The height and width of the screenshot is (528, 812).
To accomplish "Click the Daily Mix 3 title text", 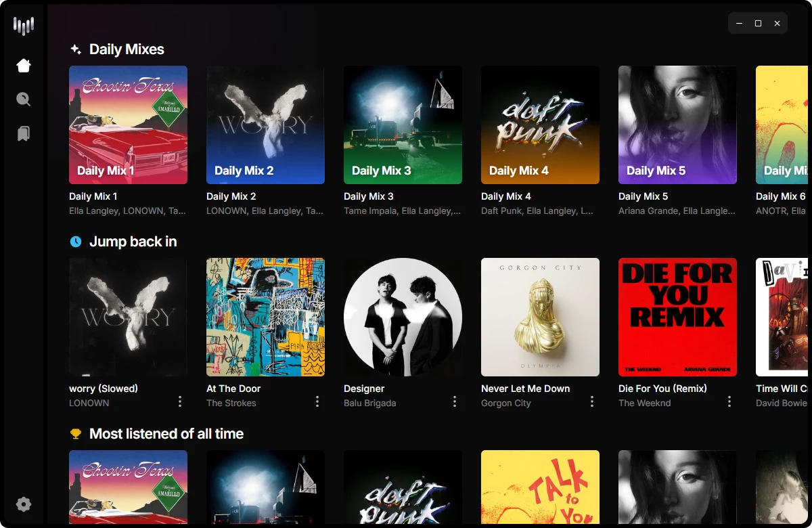I will coord(369,196).
